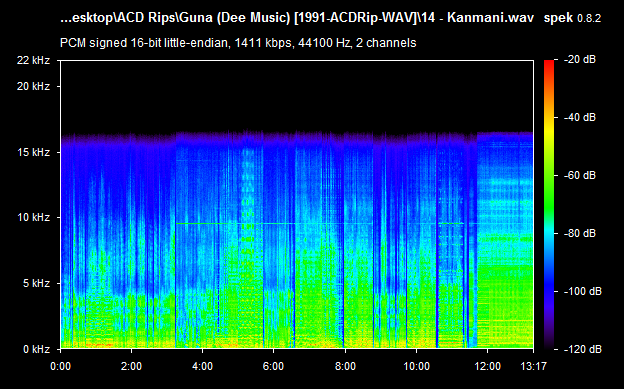The image size is (624, 389).
Task: Click the 22 kHz frequency axis label
Action: [x=33, y=61]
